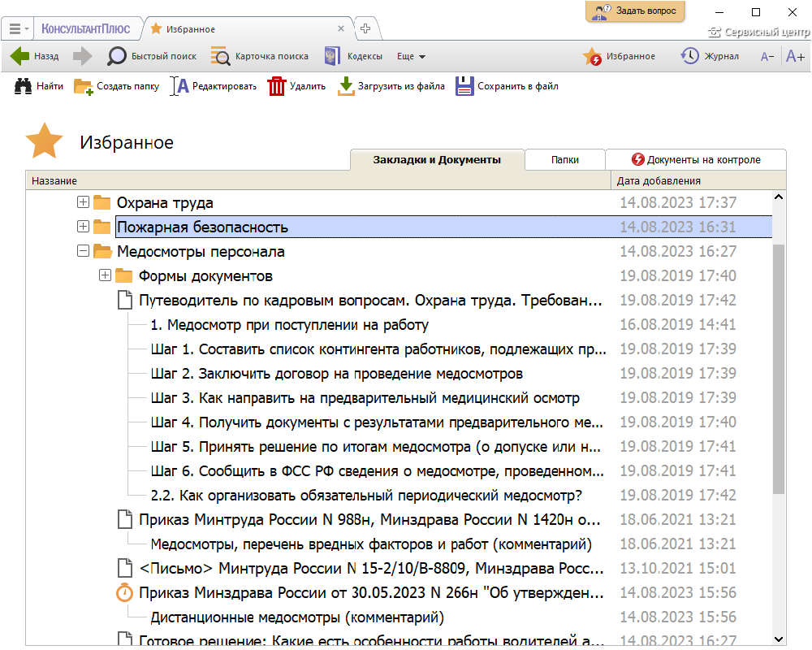Viewport: 812px width, 650px height.
Task: Open Медосмотры, перечень вредных факторов bookmark
Action: pyautogui.click(x=371, y=544)
